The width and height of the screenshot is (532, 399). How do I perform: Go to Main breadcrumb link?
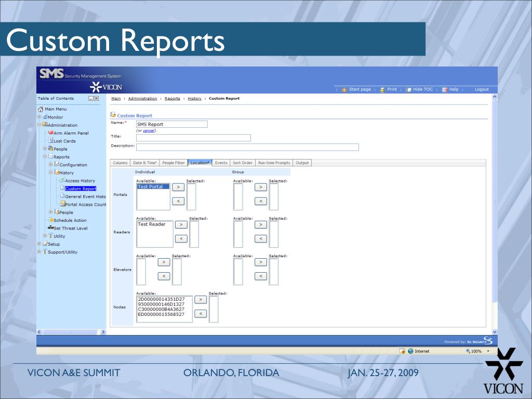[x=116, y=98]
